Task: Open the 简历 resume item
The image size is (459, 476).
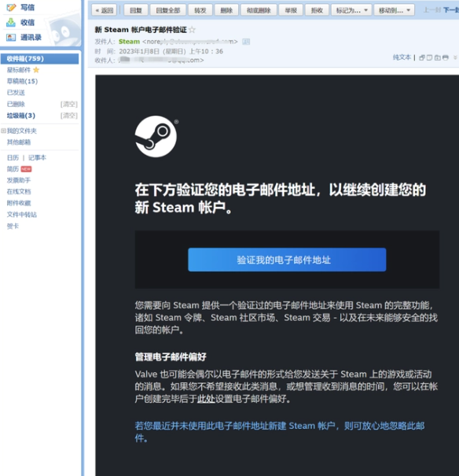Action: pos(13,169)
